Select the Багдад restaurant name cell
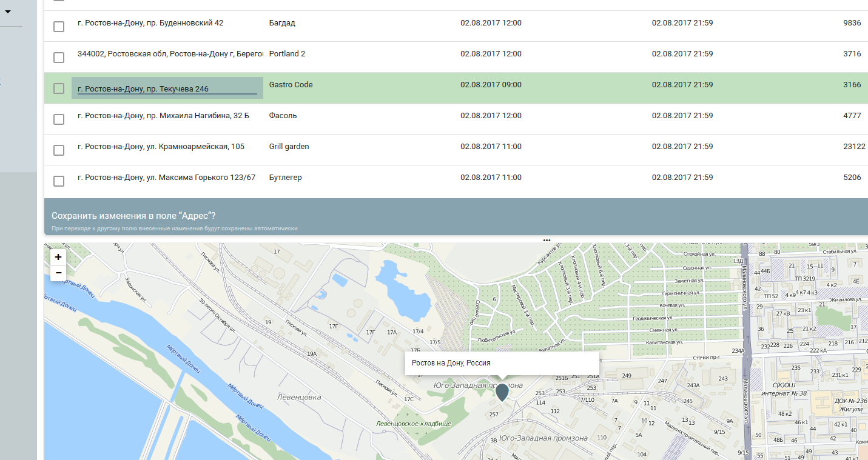This screenshot has height=460, width=868. [x=282, y=23]
